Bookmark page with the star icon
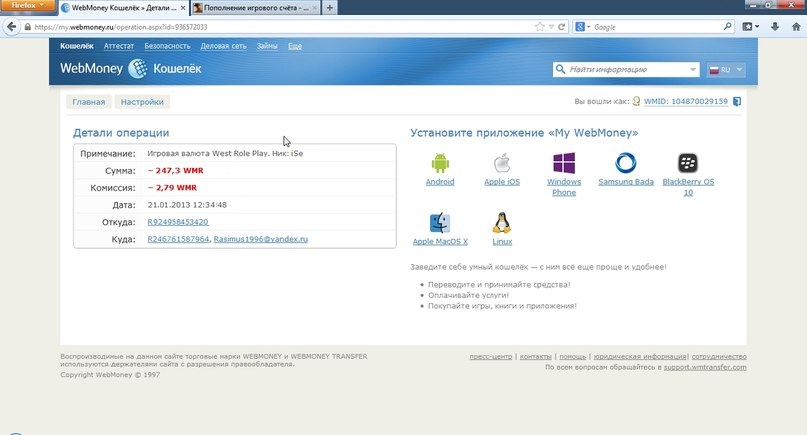Screen dimensions: 807x435 [x=539, y=27]
